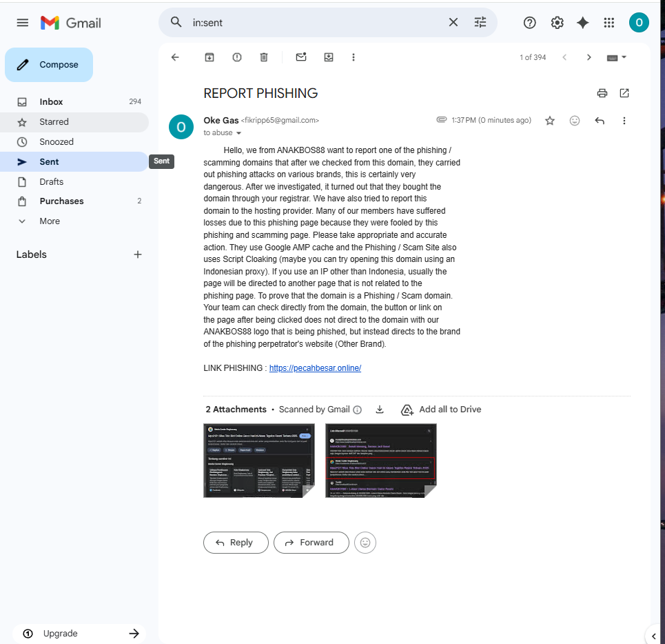Delete this email with trash icon
Viewport: 665px width, 644px height.
264,57
